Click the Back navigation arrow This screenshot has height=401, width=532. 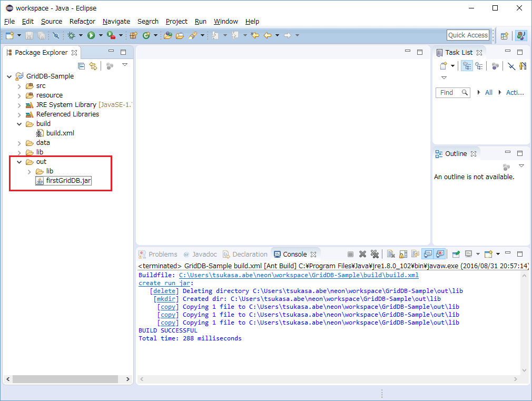(268, 35)
